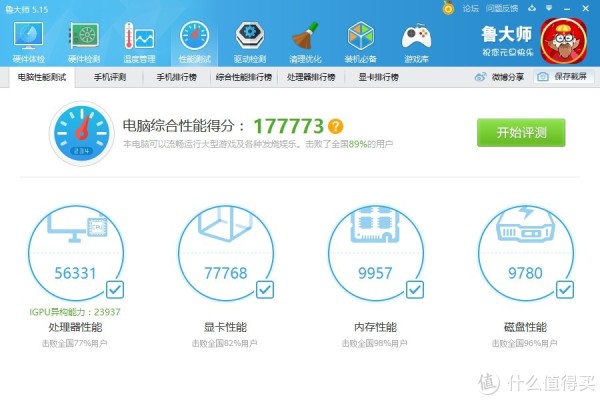Click the 处理器性能 label
Viewport: 600px width, 400px height.
tap(75, 327)
